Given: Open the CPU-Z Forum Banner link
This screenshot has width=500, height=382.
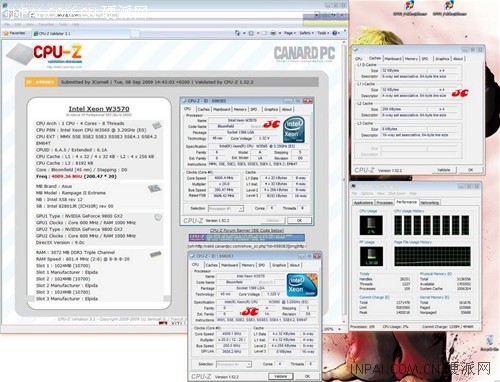Looking at the screenshot, I should [247, 230].
